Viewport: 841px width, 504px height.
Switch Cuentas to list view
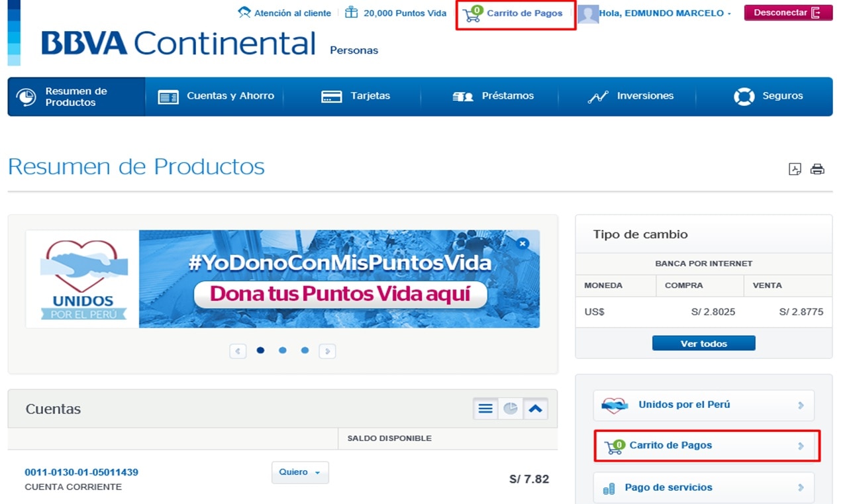[x=485, y=409]
